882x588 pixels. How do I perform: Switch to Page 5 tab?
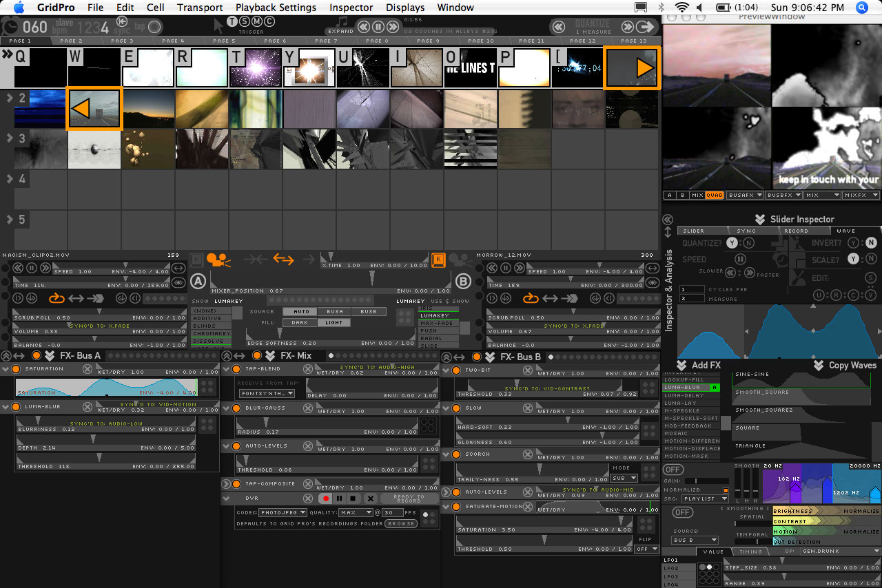click(224, 41)
